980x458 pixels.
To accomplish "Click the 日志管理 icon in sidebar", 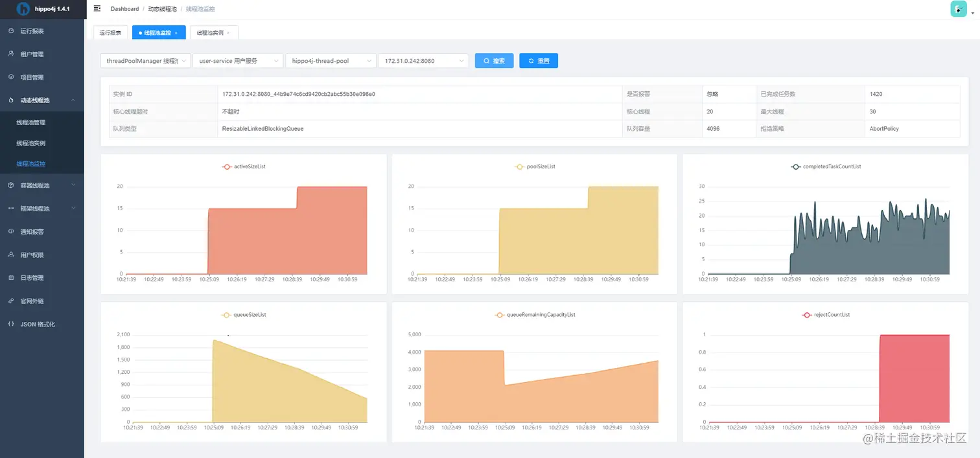I will pos(11,277).
